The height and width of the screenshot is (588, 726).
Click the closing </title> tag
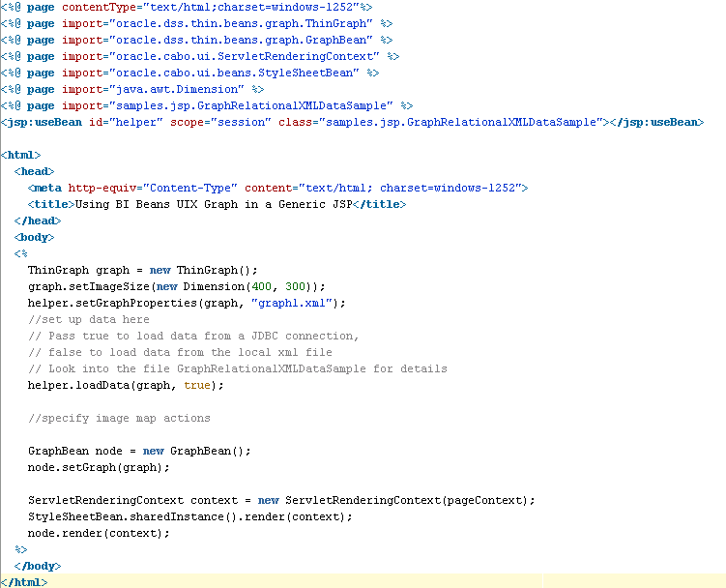(380, 204)
